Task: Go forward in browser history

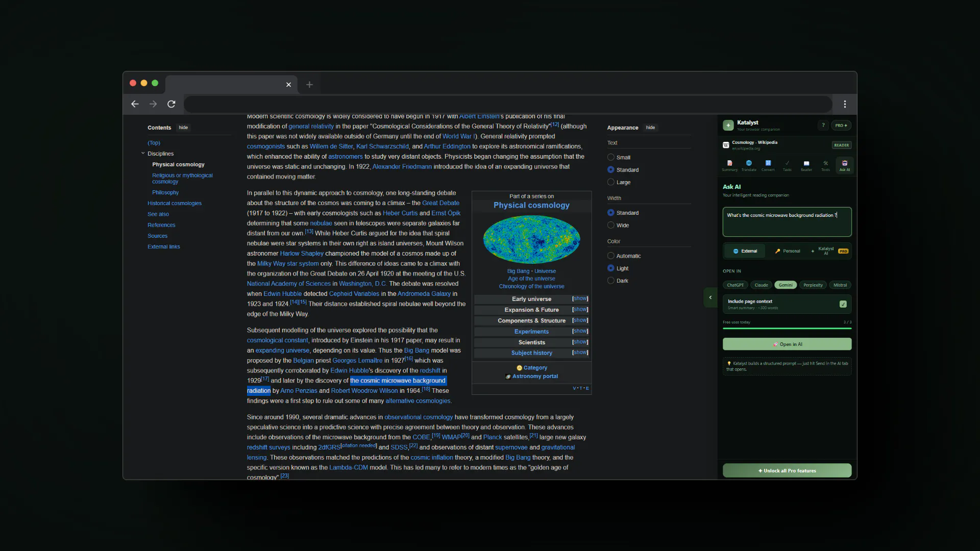Action: tap(153, 104)
